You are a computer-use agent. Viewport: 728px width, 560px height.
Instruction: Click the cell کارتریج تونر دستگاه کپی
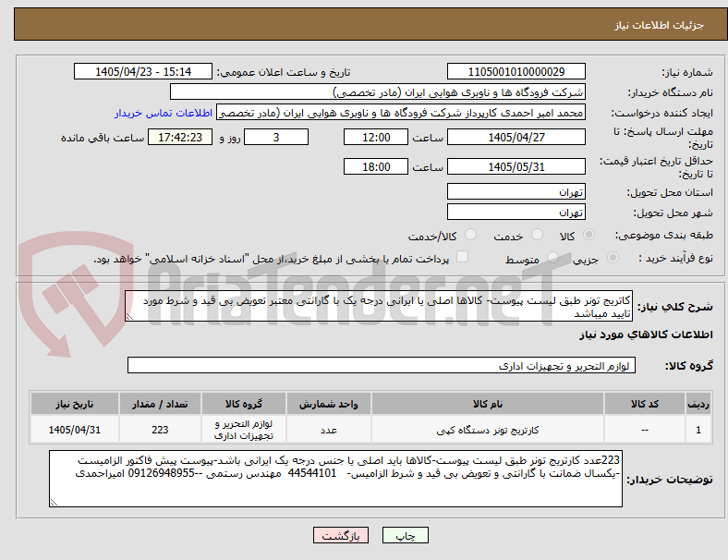[x=488, y=430]
